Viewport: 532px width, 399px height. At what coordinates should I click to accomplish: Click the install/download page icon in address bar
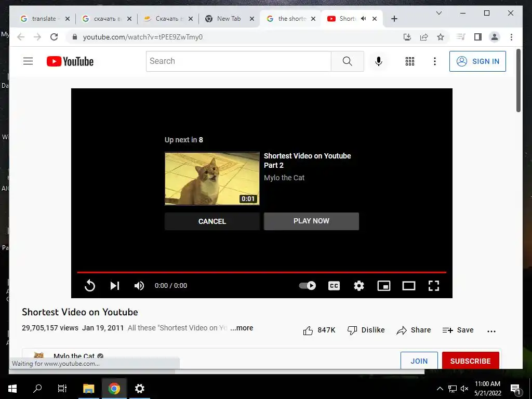(x=407, y=37)
